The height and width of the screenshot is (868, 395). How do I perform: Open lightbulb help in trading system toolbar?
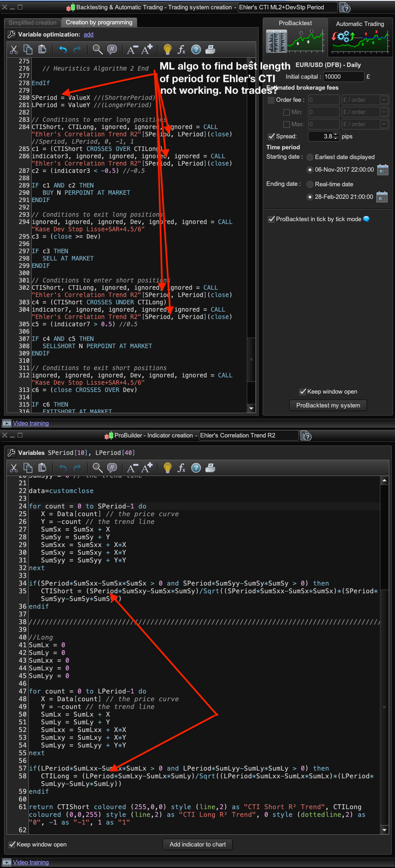pyautogui.click(x=167, y=50)
